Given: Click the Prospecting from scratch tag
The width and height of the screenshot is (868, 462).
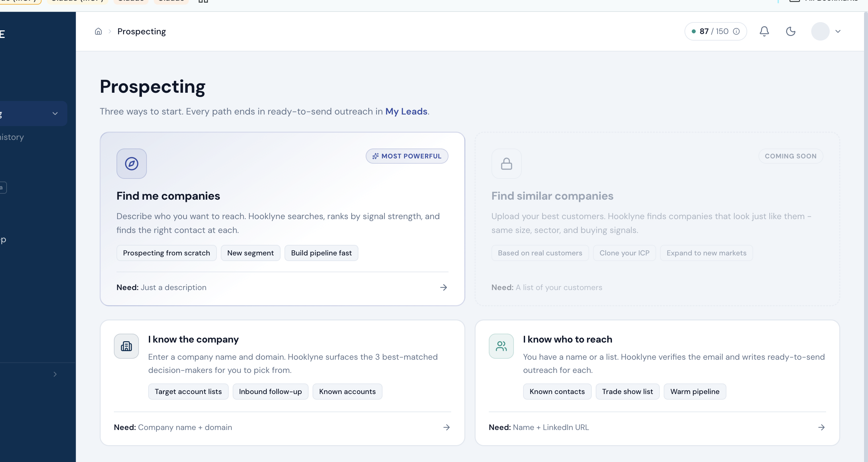Looking at the screenshot, I should [166, 253].
